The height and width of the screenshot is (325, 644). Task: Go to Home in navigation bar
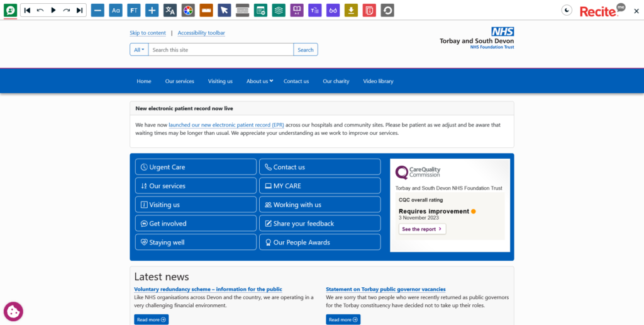click(x=144, y=81)
